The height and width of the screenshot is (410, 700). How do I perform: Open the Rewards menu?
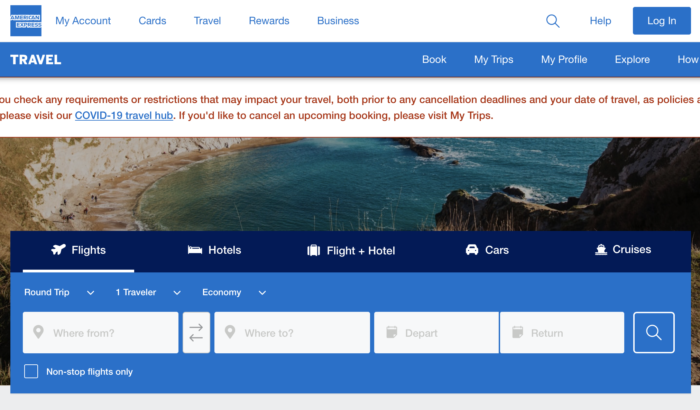tap(269, 21)
